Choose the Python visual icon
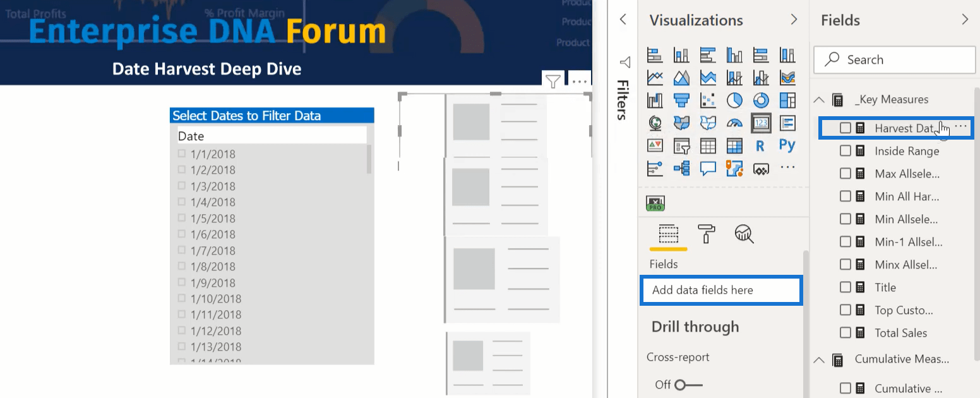 [x=787, y=145]
